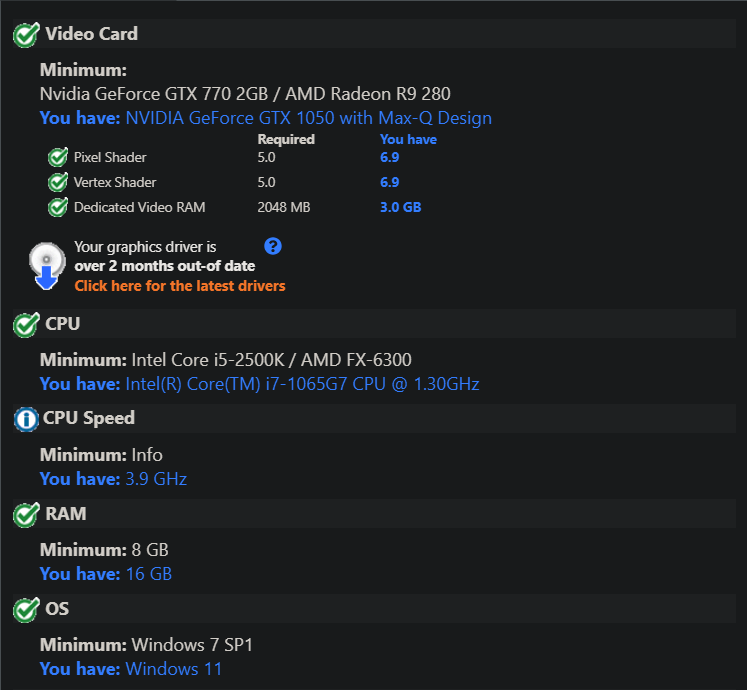
Task: Click the Pixel Shader 6.9 value
Action: tap(389, 157)
